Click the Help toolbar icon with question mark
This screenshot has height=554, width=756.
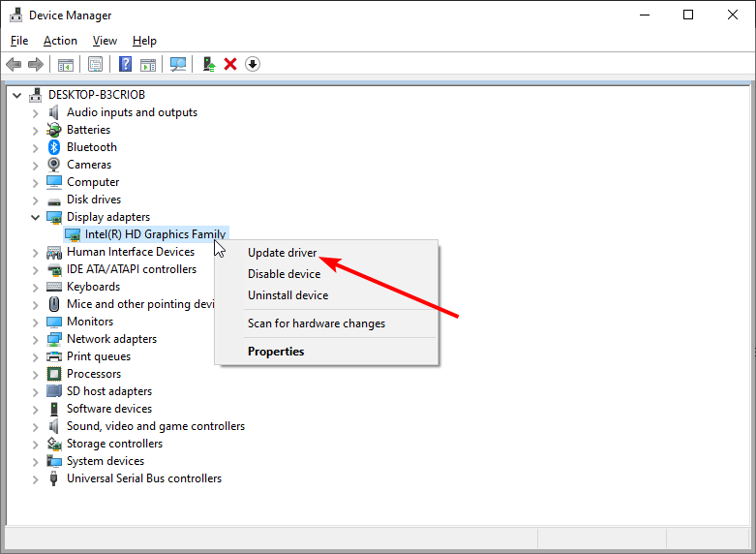point(126,64)
